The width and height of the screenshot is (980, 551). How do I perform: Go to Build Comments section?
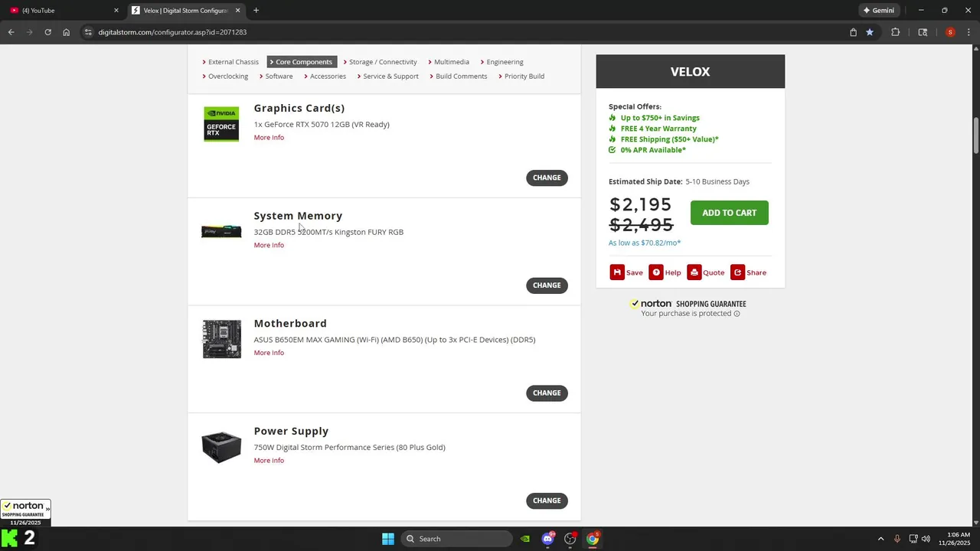(x=459, y=77)
